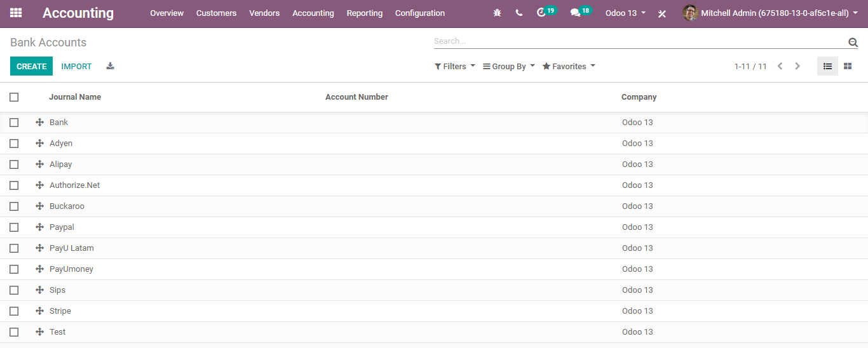The width and height of the screenshot is (868, 348).
Task: Sort by Account Number column header
Action: 356,97
